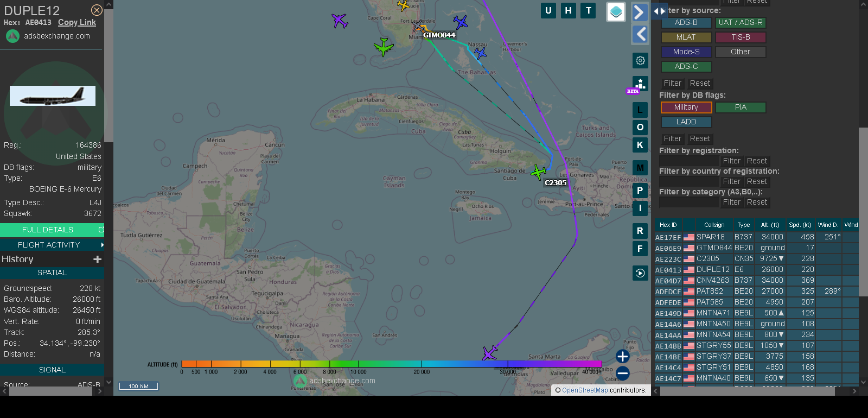Toggle the MLAT source filter
Screen dimensions: 868x418
click(686, 37)
